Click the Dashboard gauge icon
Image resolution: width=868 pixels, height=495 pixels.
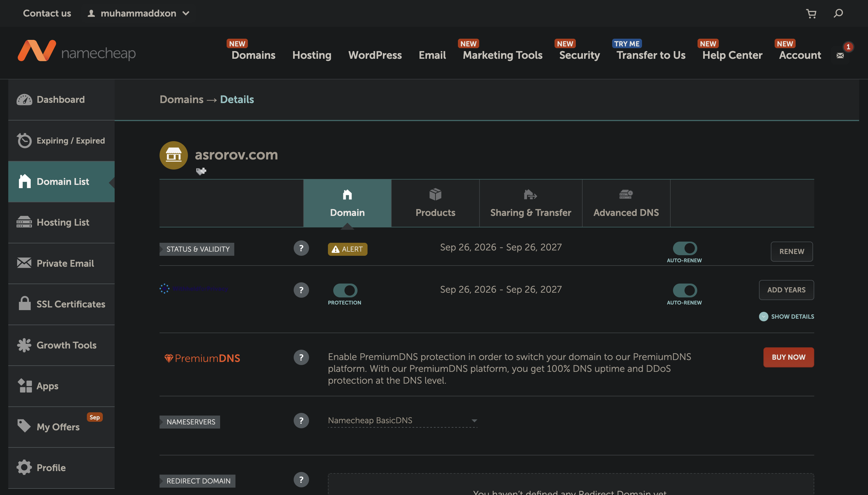[24, 100]
